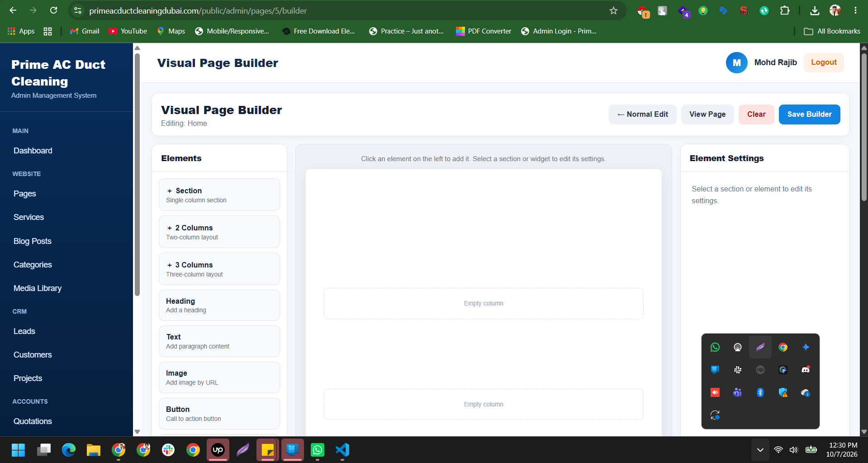Add a Heading element
Viewport: 868px width, 463px height.
pyautogui.click(x=219, y=305)
